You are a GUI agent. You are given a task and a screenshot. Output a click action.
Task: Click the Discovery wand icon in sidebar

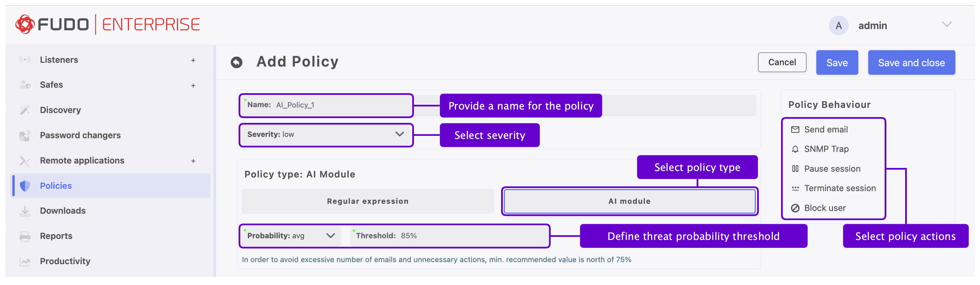click(25, 110)
